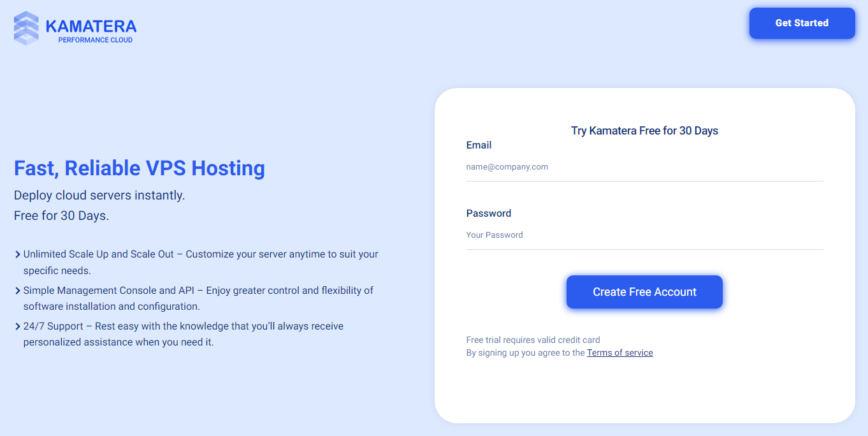Click the Free trial requires valid credit card note

tap(533, 340)
